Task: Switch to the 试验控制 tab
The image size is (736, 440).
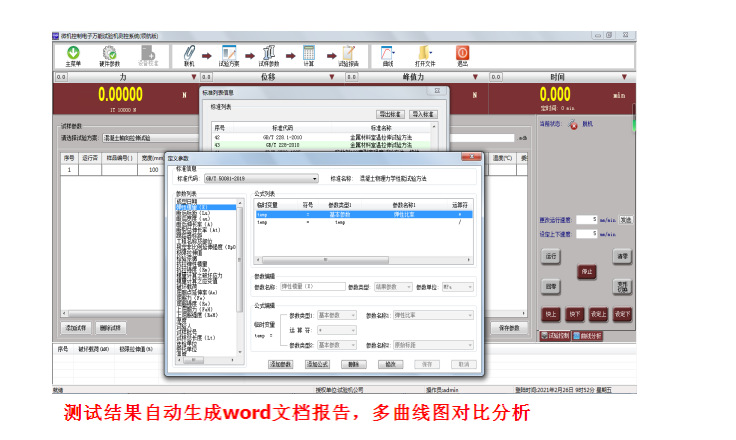Action: coord(555,336)
